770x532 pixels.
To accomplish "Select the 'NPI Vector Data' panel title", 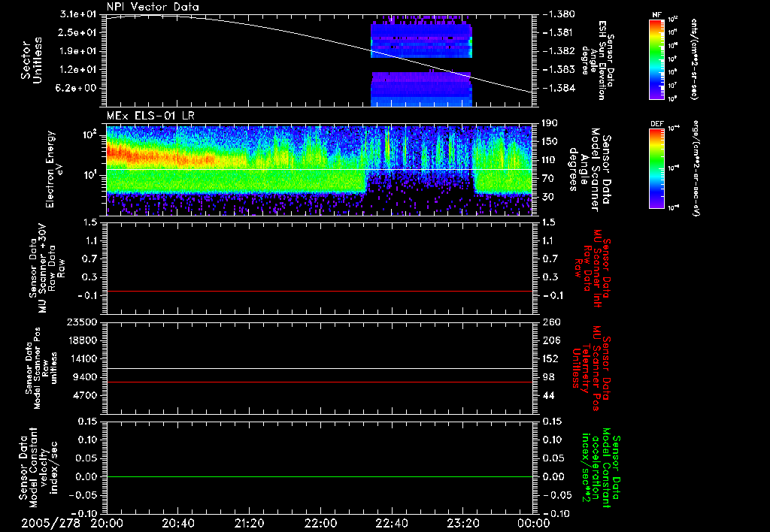I will [x=153, y=7].
